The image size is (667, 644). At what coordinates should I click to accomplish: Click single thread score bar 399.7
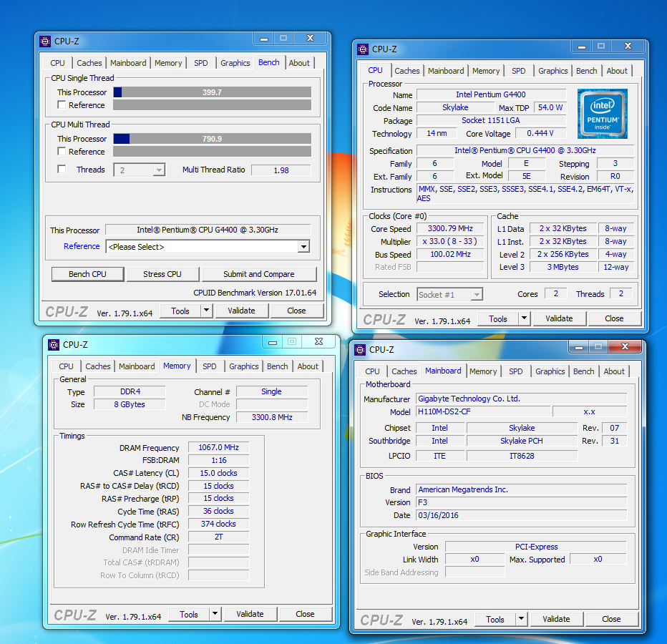point(212,92)
